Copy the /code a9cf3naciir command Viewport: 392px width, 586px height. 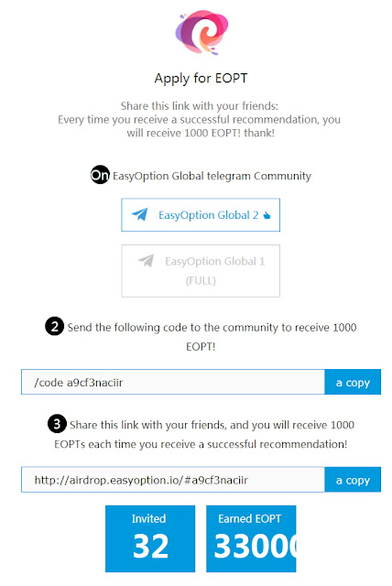click(x=353, y=382)
